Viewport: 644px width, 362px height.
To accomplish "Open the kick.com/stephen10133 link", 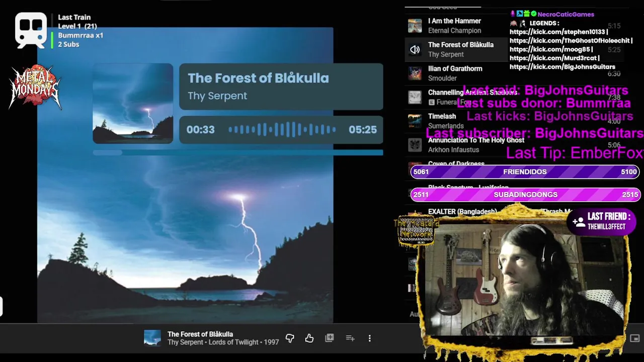I will (557, 32).
